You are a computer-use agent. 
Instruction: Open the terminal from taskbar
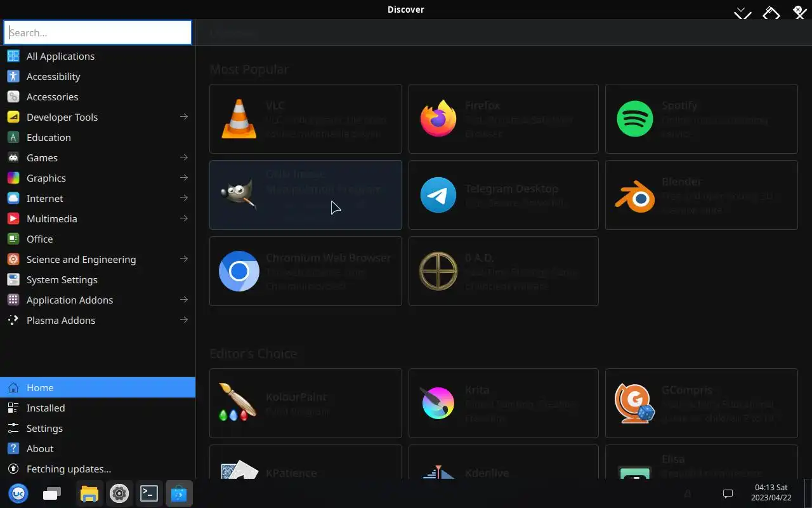(x=149, y=493)
